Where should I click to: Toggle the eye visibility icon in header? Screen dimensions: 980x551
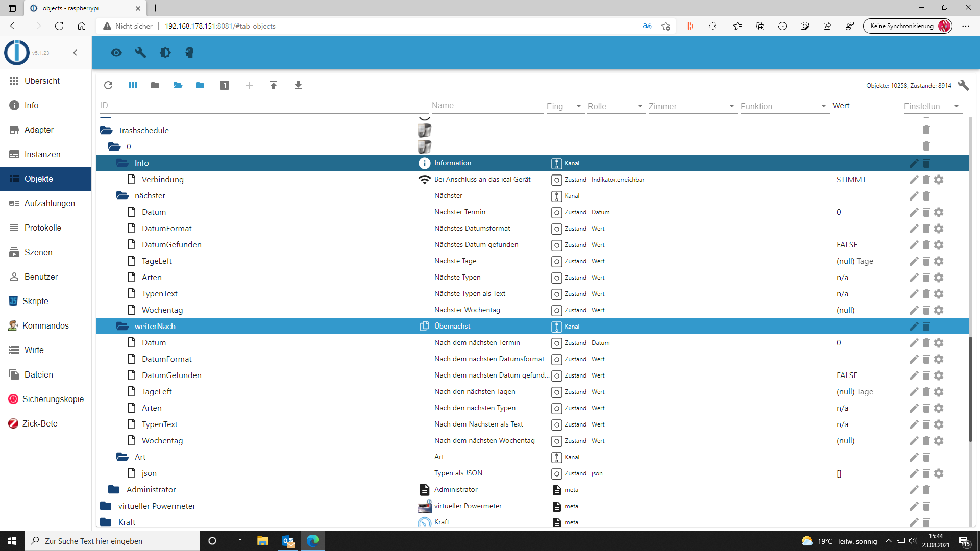click(116, 53)
